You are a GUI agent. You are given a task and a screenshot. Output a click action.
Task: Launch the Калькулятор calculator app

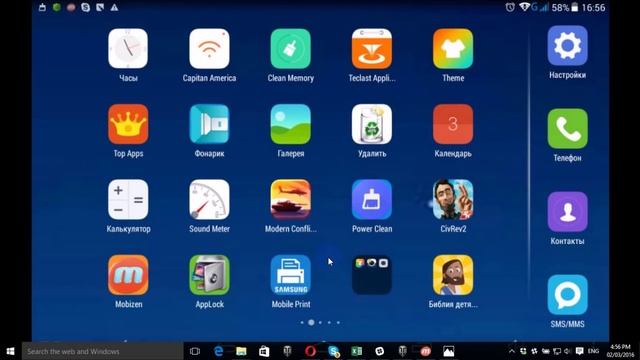(x=128, y=200)
